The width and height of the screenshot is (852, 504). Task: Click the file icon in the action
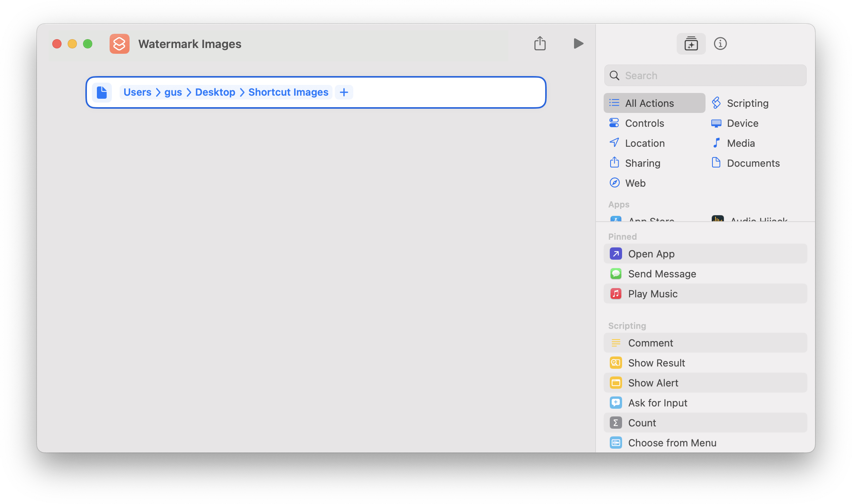point(102,93)
